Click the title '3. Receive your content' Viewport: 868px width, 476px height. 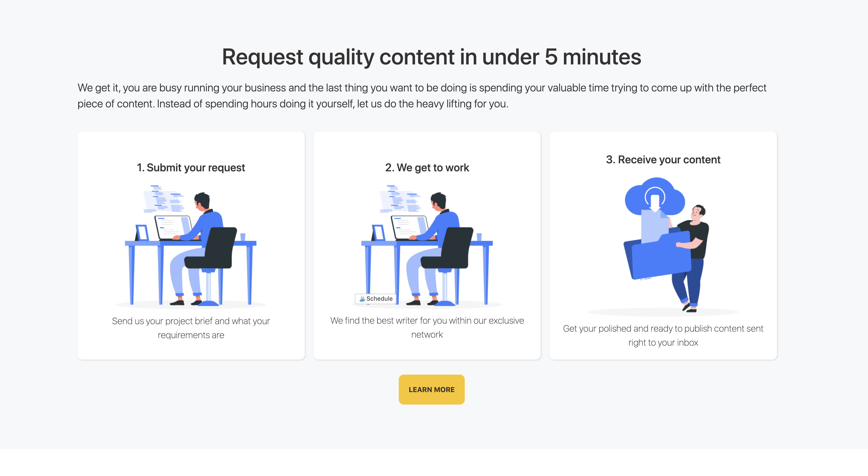[663, 160]
